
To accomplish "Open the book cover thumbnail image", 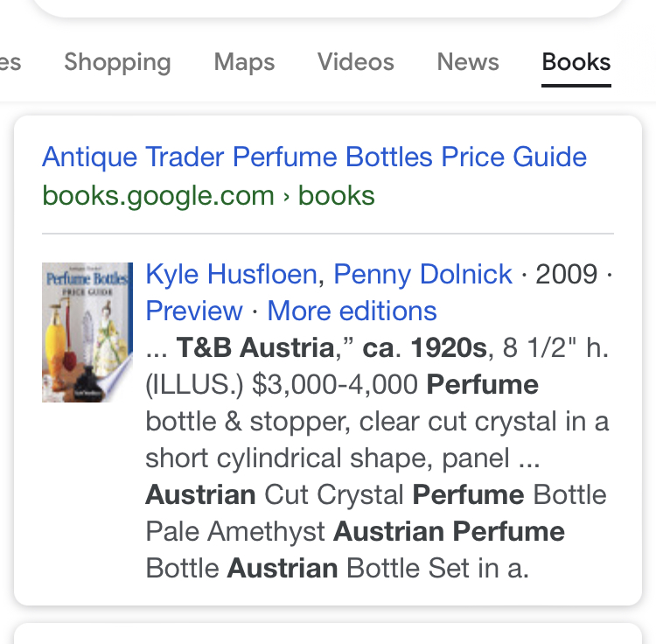I will click(87, 332).
